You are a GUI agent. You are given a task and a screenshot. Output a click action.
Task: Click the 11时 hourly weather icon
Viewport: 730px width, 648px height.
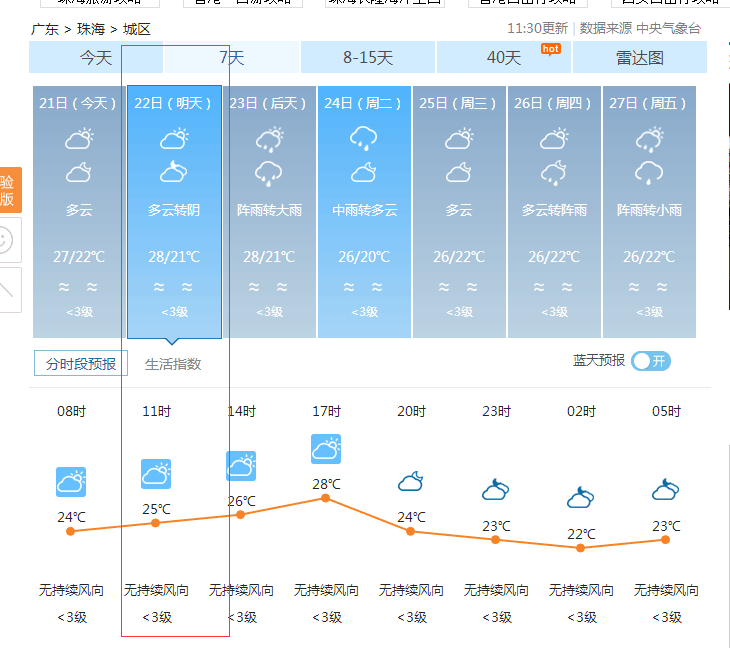(156, 474)
